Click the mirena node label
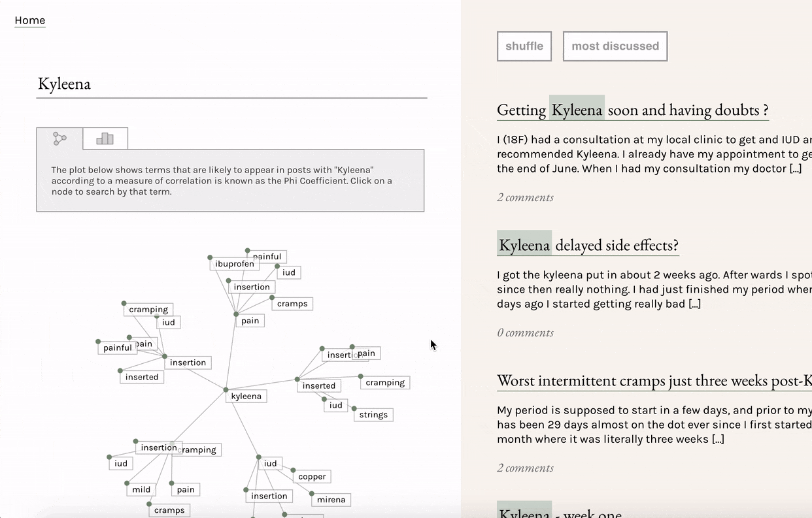 (331, 500)
